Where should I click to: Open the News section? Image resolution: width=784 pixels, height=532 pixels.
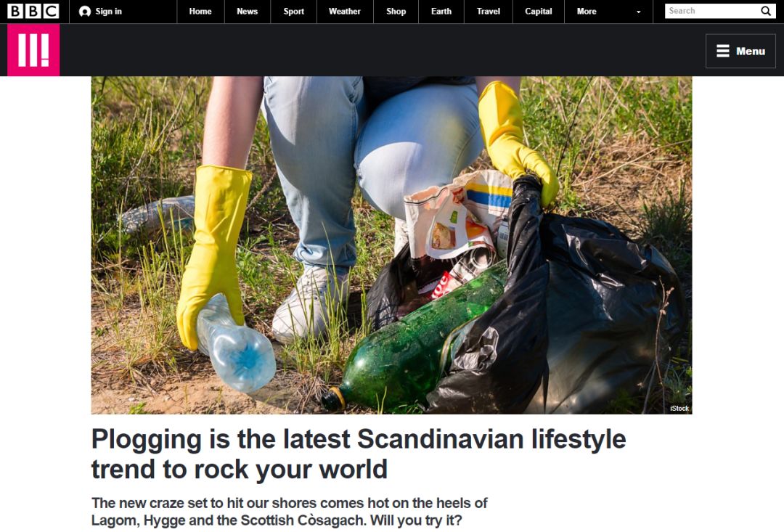pyautogui.click(x=247, y=11)
